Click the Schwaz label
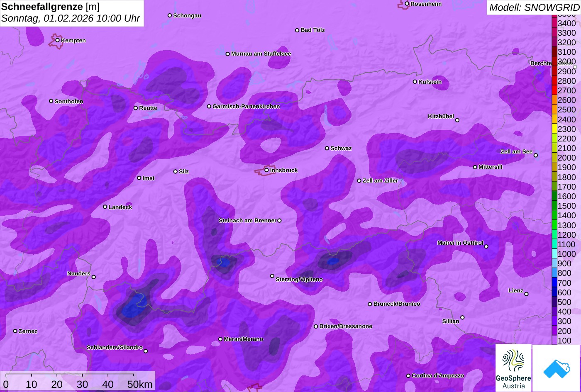This screenshot has width=581, height=392. (341, 148)
